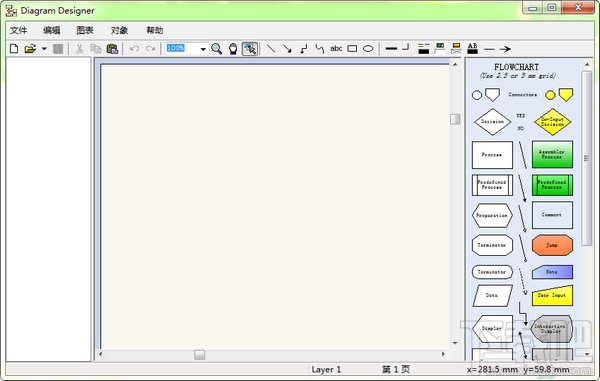Viewport: 600px width, 381px height.
Task: Click the canvas horizontal scrollbar thumb
Action: pos(199,355)
